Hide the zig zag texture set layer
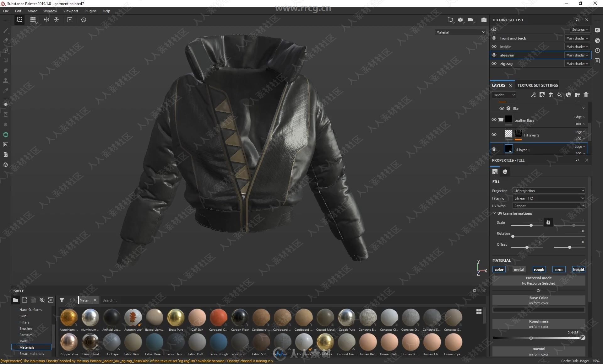This screenshot has width=603, height=364. (494, 63)
